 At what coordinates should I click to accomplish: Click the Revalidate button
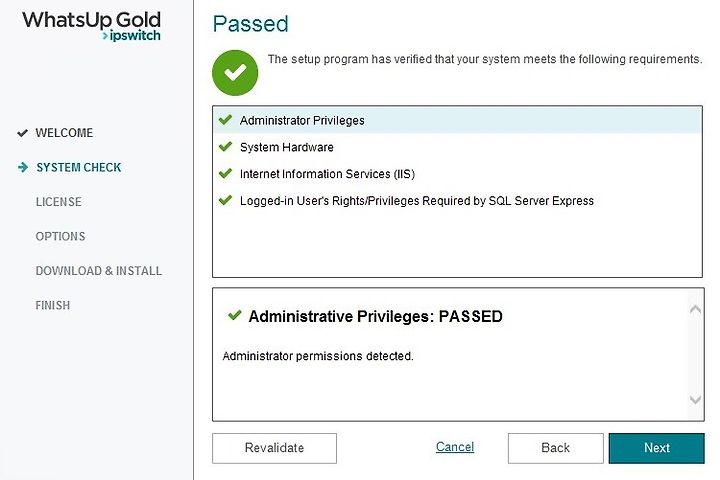coord(274,448)
